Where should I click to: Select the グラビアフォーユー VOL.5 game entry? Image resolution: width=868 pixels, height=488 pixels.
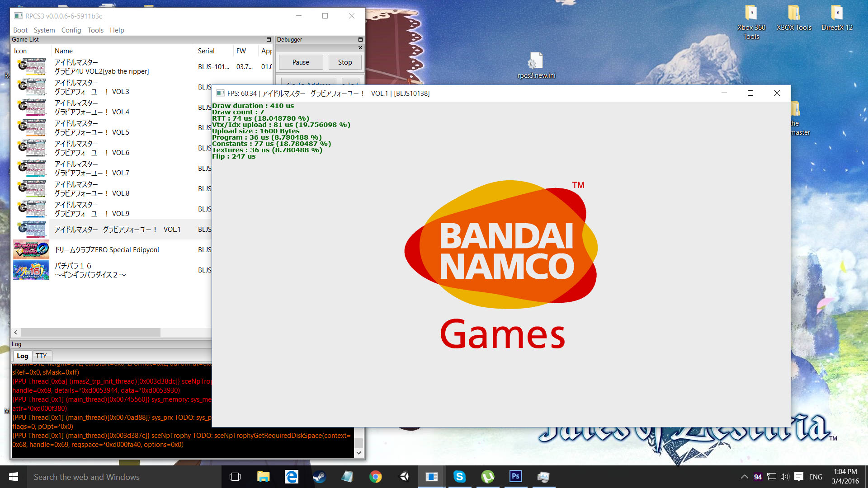point(92,128)
